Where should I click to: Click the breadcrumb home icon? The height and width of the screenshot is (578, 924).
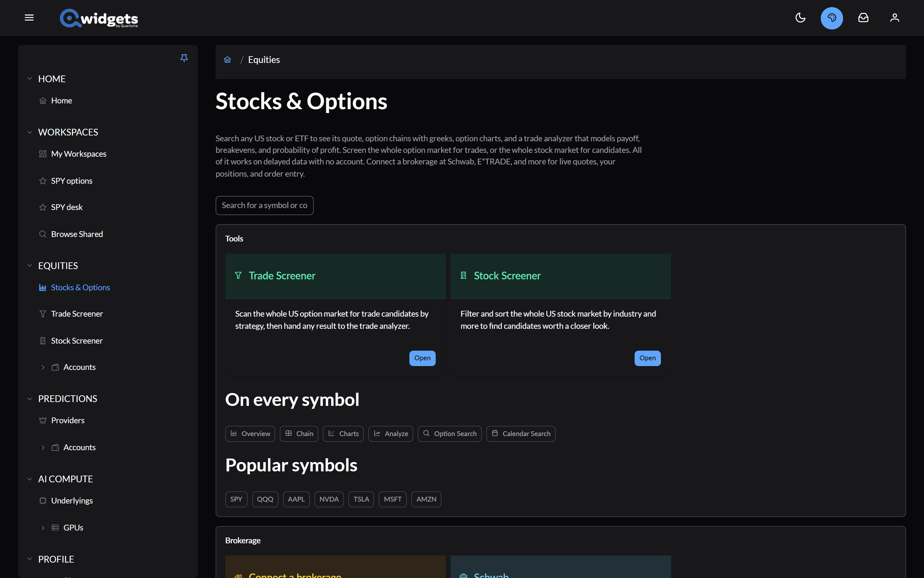tap(227, 60)
